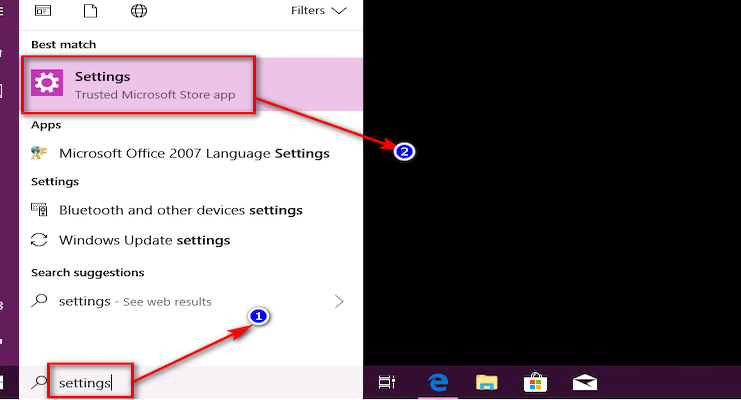Select the Documents filter icon
The height and width of the screenshot is (400, 741).
coord(90,10)
